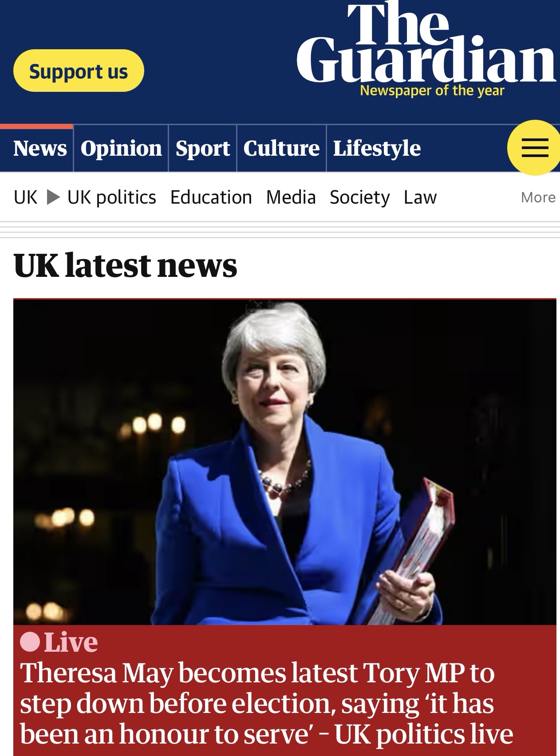Open the Media subsection link

click(x=291, y=197)
